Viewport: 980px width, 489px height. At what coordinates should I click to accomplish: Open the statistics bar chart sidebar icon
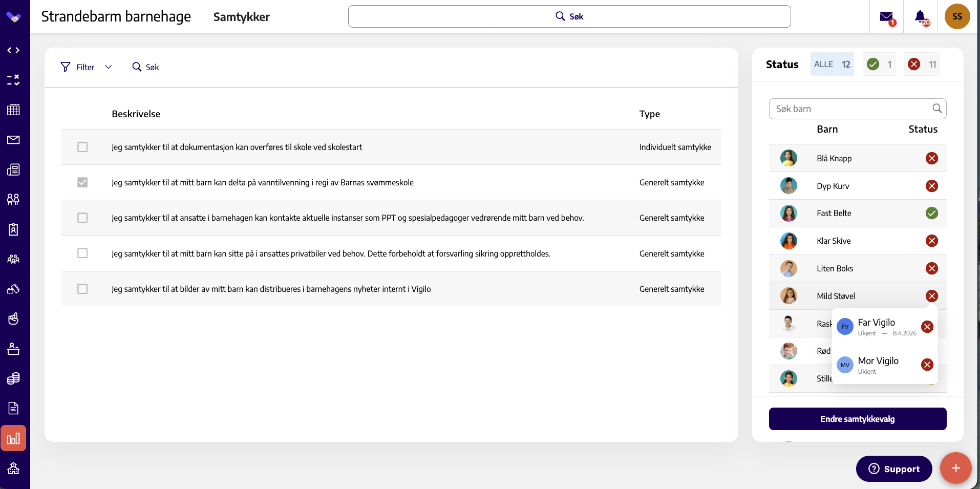13,438
